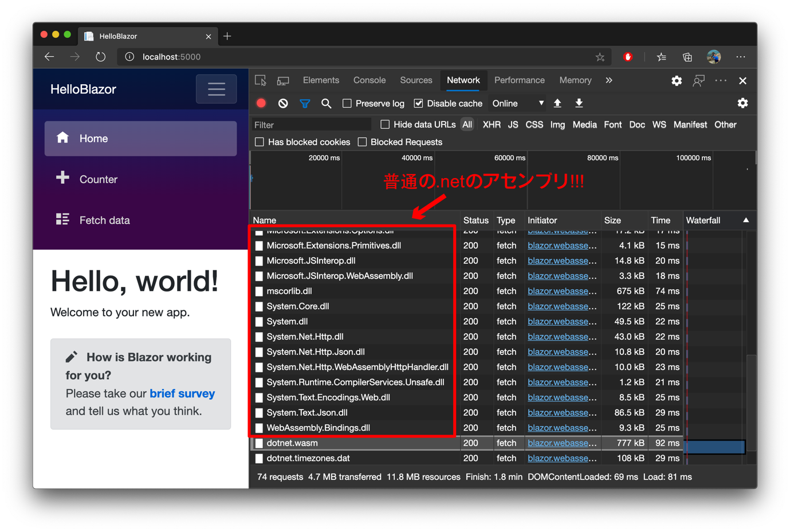This screenshot has width=790, height=532.
Task: Click the red ad blocker extension icon
Action: pyautogui.click(x=628, y=57)
